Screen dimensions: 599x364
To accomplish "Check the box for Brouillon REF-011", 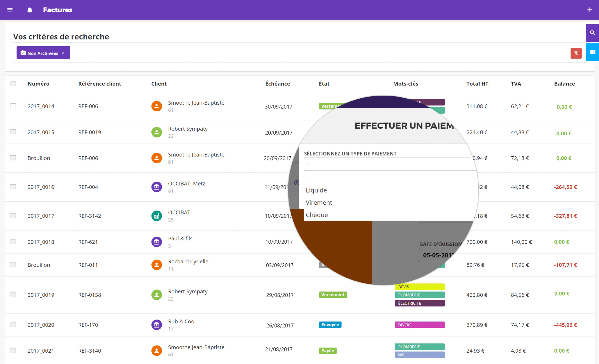I will click(x=13, y=264).
